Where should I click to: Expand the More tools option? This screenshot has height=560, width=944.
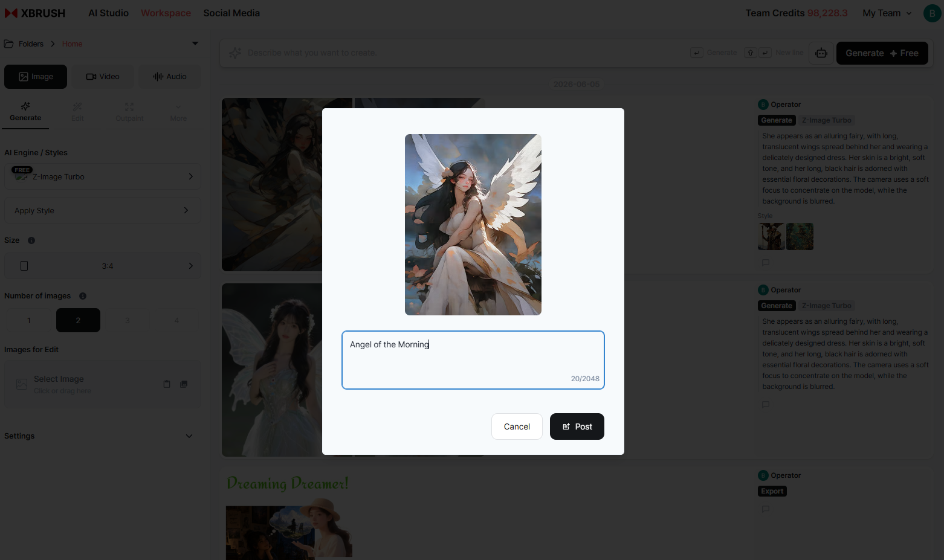pyautogui.click(x=178, y=112)
